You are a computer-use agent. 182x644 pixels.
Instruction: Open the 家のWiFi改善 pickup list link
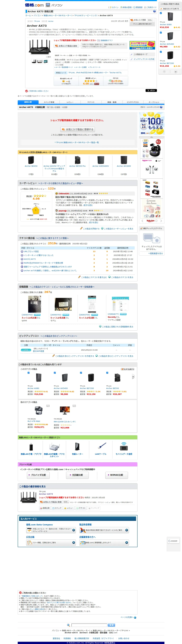click(38, 351)
